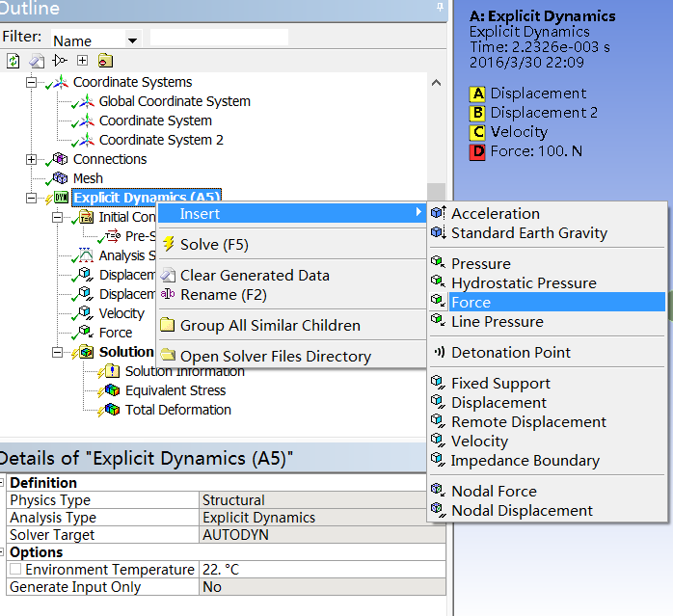Viewport: 673px width, 616px height.
Task: Click the filter text input field
Action: tap(219, 38)
